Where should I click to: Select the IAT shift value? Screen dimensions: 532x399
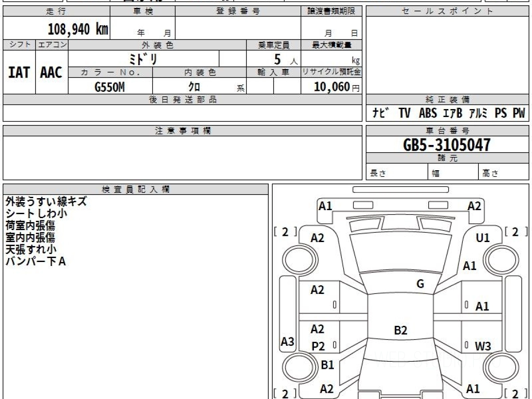19,72
